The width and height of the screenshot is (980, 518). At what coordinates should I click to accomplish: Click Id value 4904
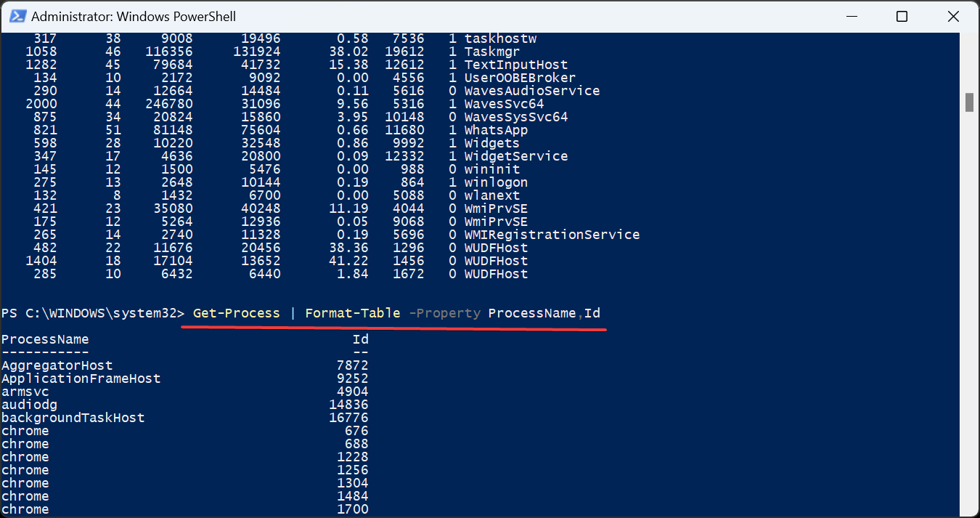353,392
